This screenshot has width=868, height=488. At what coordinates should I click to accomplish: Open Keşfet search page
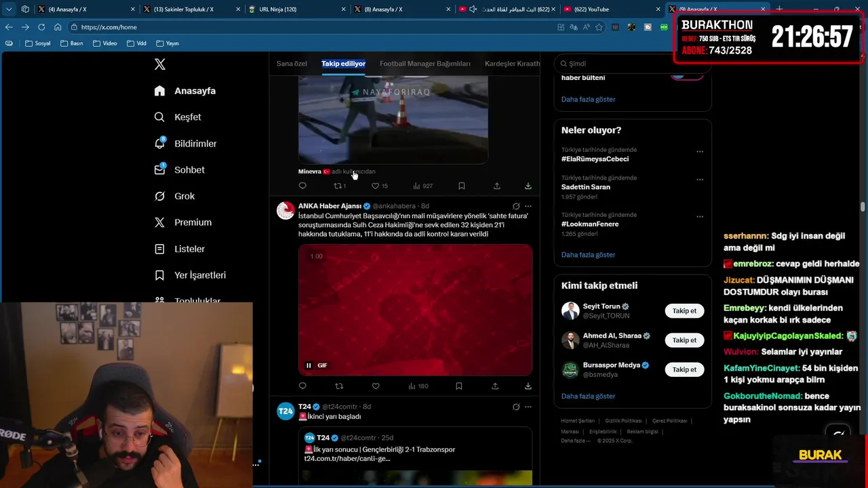click(178, 117)
